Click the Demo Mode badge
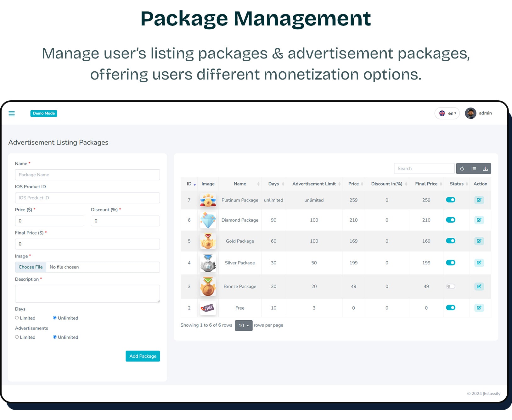The width and height of the screenshot is (512, 420). (44, 113)
